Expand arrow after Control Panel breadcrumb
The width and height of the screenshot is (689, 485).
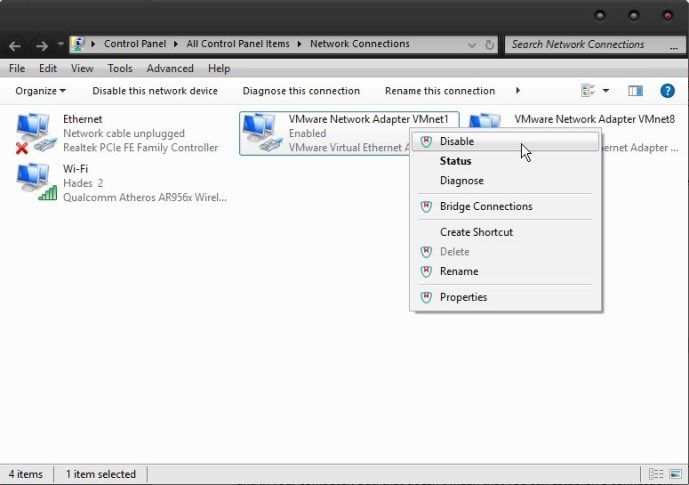176,44
